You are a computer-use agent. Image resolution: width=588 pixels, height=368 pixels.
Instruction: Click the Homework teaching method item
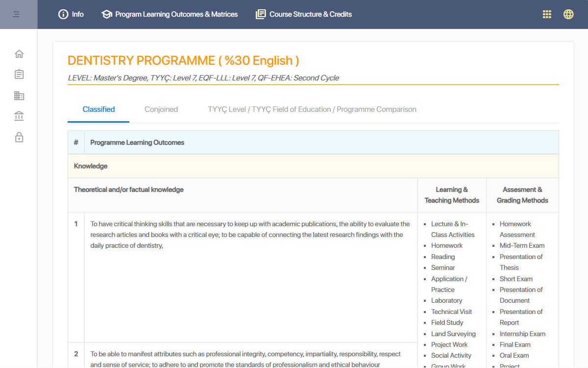tap(447, 245)
